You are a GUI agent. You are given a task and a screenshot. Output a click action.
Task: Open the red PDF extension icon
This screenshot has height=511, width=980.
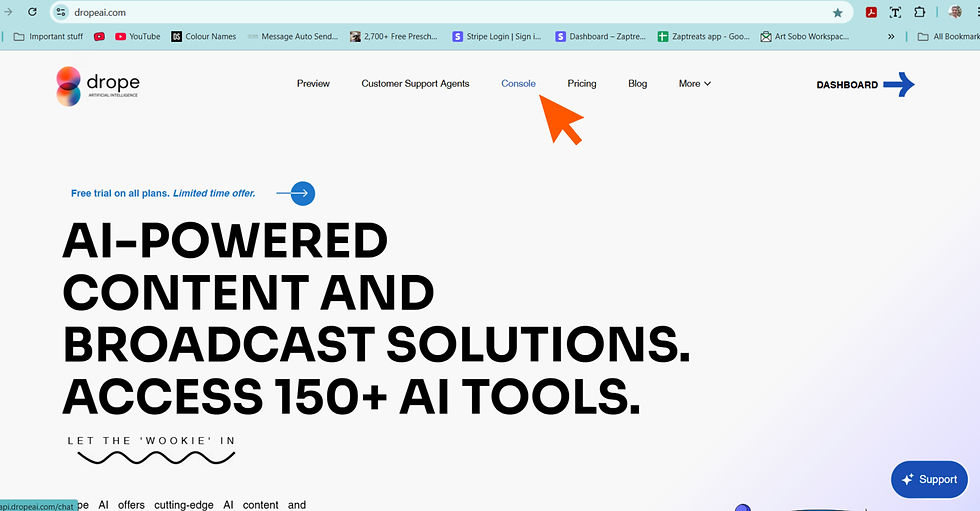coord(871,12)
